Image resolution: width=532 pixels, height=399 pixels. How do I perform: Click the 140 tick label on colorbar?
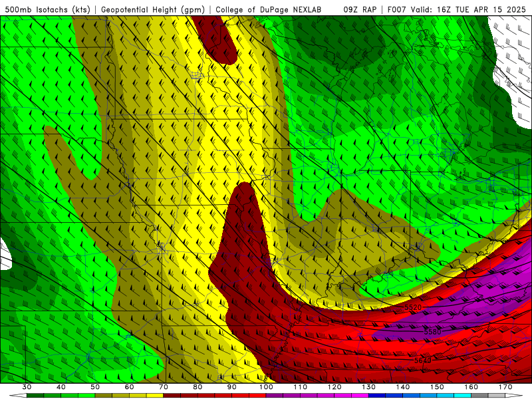pos(403,387)
